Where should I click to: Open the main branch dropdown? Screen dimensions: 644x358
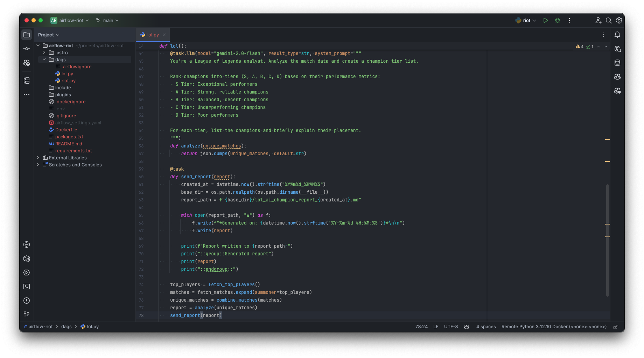107,21
